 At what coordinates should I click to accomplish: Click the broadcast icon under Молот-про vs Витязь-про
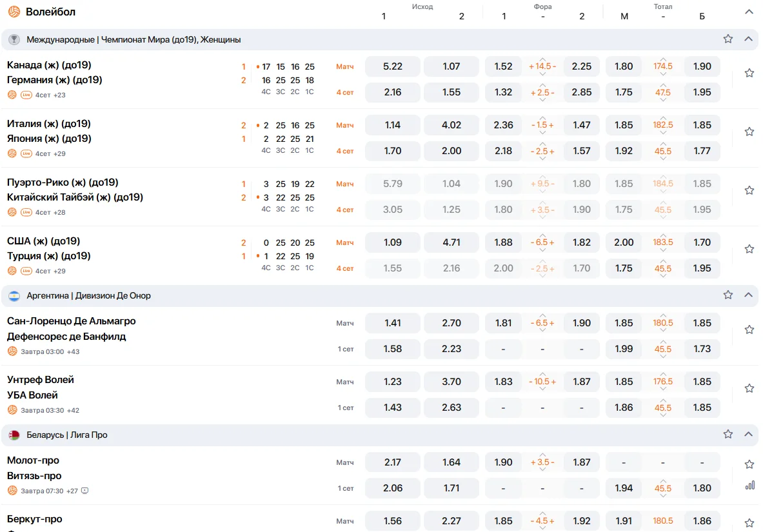click(85, 491)
